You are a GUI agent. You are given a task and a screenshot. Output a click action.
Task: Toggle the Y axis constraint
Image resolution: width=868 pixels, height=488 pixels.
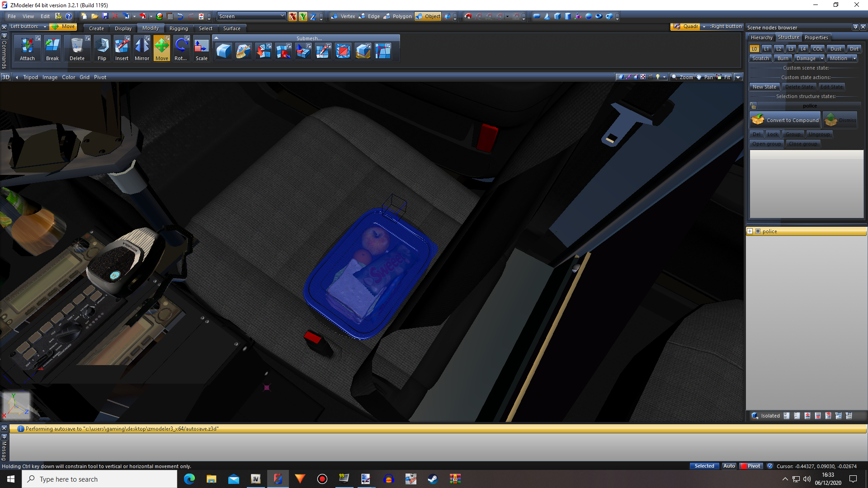[x=302, y=17]
